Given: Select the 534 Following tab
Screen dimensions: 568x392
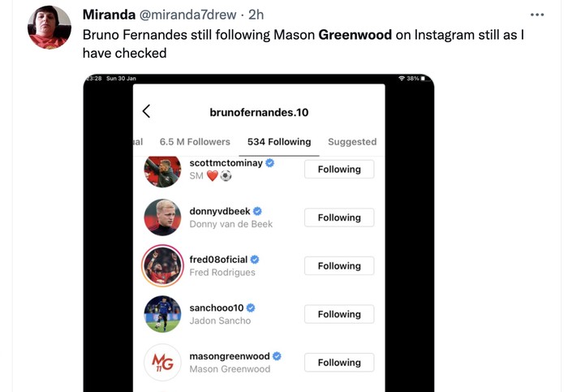Looking at the screenshot, I should [x=278, y=141].
